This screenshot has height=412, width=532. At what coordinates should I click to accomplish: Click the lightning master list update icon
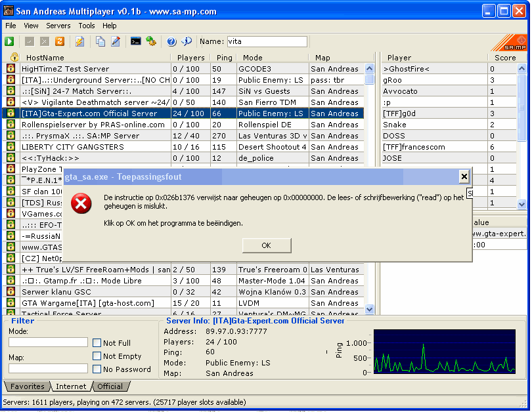[79, 41]
